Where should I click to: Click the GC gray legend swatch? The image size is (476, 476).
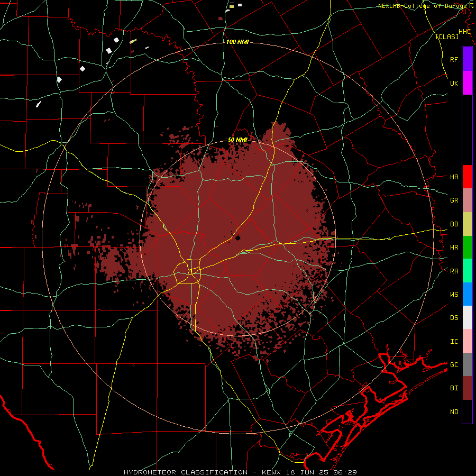coord(467,364)
